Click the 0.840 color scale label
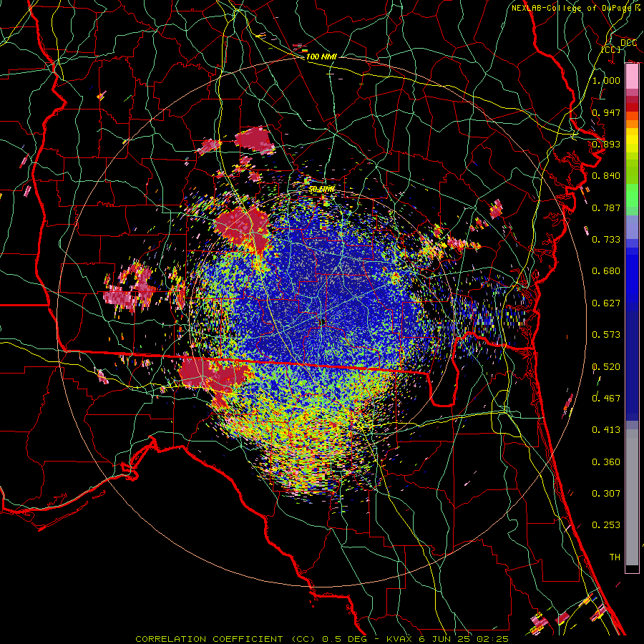 pyautogui.click(x=606, y=176)
